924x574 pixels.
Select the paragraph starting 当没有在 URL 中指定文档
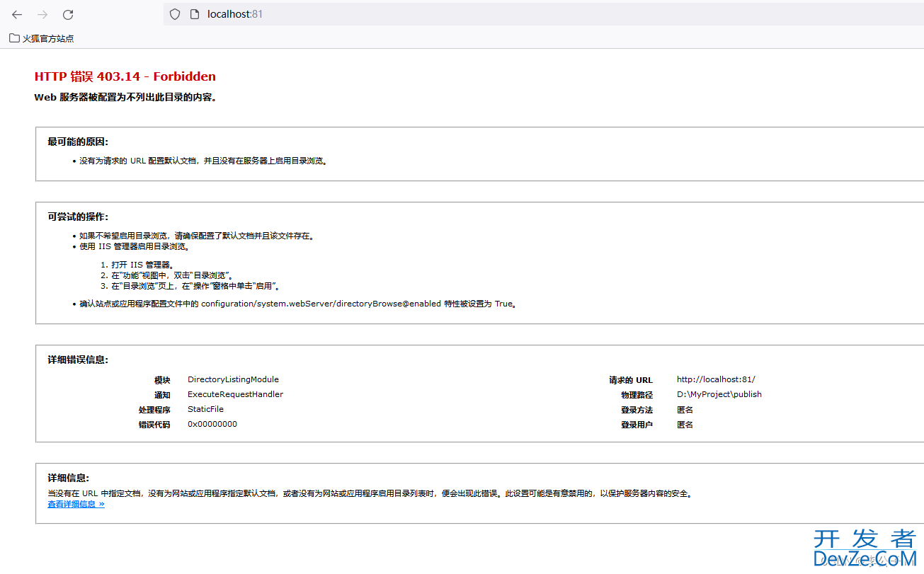[x=370, y=493]
